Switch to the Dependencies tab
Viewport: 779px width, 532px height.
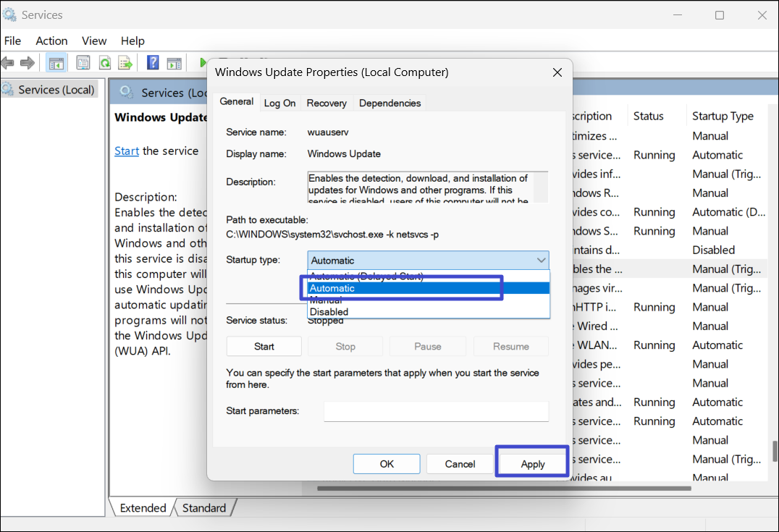(389, 104)
